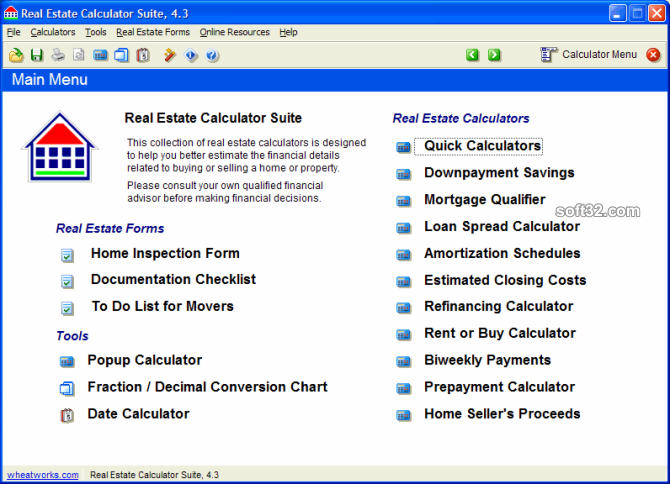Minimize the application window

tap(617, 13)
